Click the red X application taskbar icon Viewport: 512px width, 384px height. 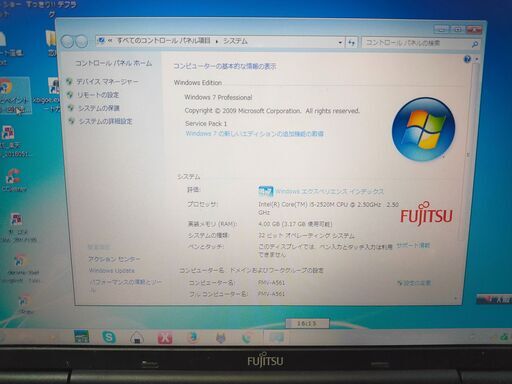pyautogui.click(x=165, y=338)
